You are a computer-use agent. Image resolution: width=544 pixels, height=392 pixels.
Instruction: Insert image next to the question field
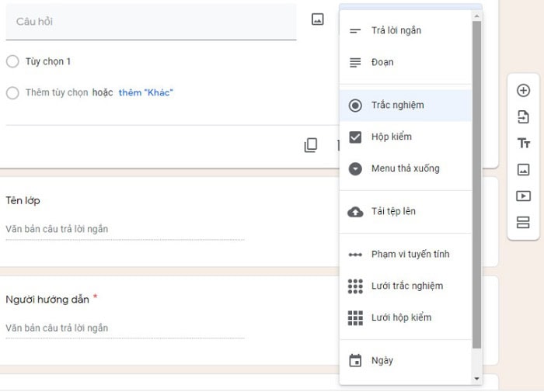pos(317,19)
